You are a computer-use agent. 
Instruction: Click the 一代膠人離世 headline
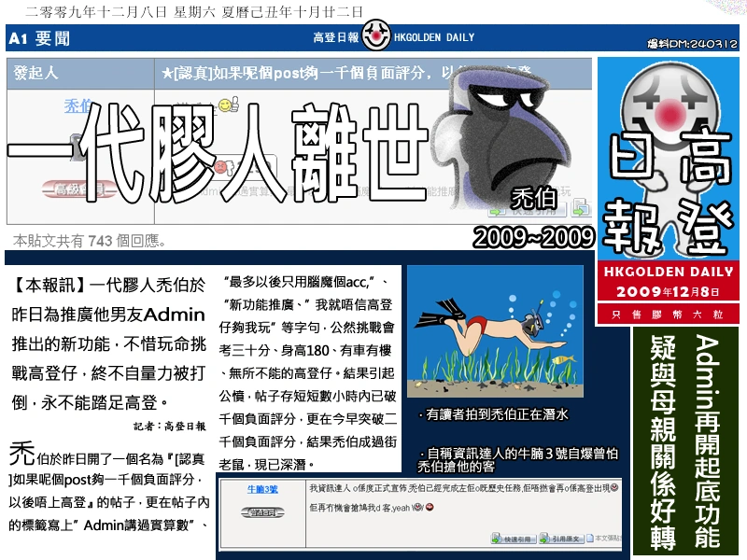(217, 152)
